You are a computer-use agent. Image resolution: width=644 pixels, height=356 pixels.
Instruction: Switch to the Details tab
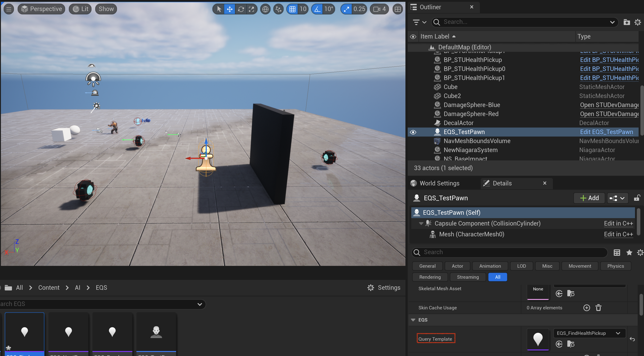(502, 183)
